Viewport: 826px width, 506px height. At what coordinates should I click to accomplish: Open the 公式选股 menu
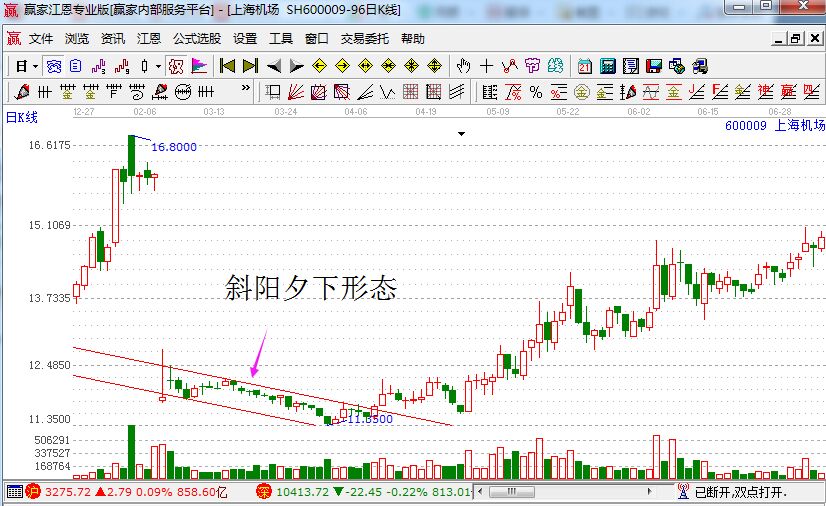coord(197,39)
